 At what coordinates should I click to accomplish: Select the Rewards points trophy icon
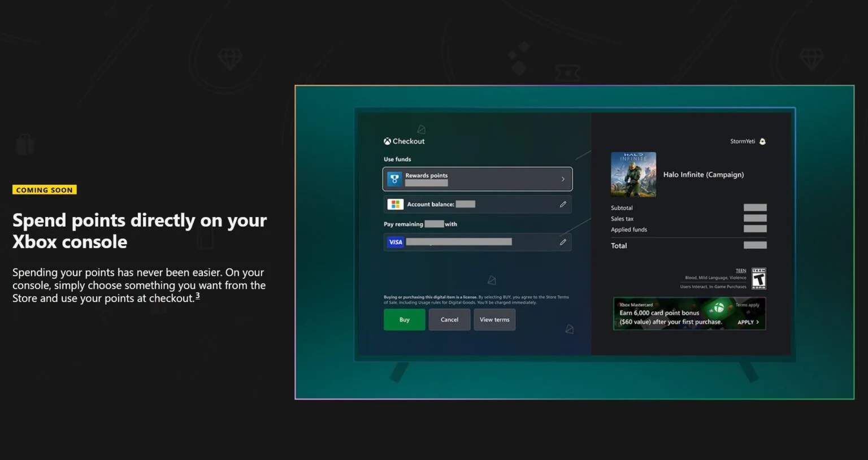394,179
